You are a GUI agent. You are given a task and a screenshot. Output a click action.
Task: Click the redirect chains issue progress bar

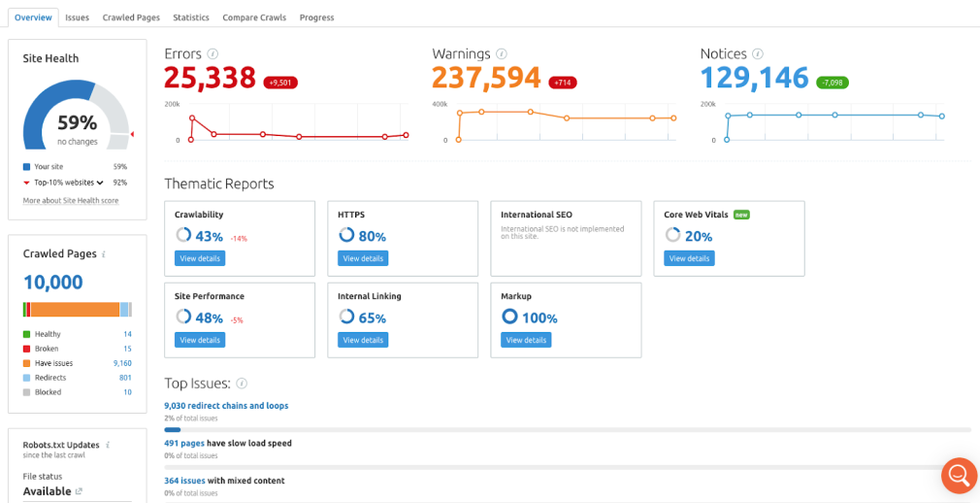[568, 430]
